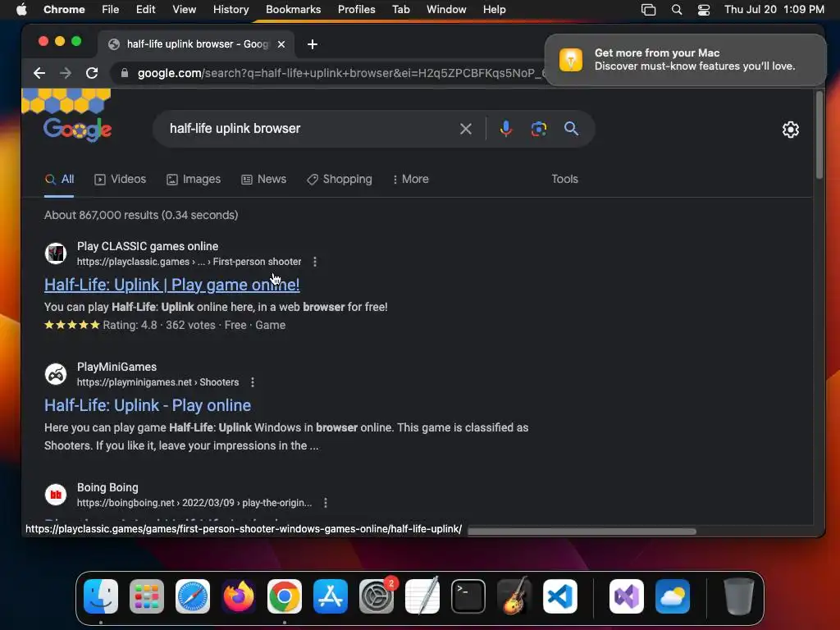Viewport: 840px width, 630px height.
Task: Switch to the Videos results tab
Action: 120,179
